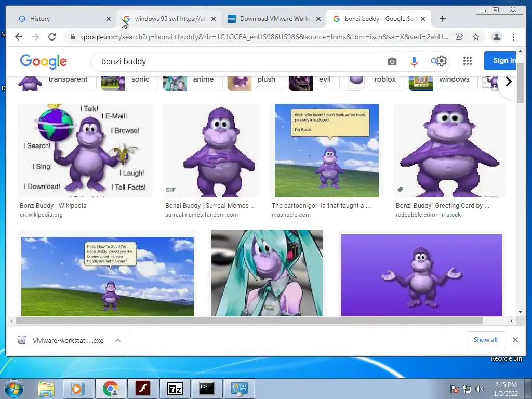The width and height of the screenshot is (532, 399).
Task: Click the volume speaker tray icon
Action: point(480,389)
